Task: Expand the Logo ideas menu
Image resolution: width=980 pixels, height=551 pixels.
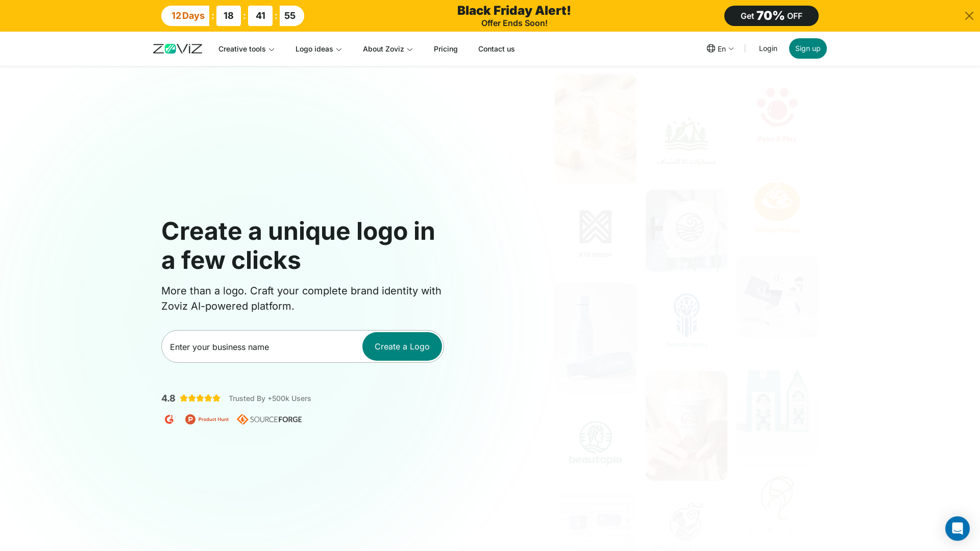Action: click(x=318, y=49)
